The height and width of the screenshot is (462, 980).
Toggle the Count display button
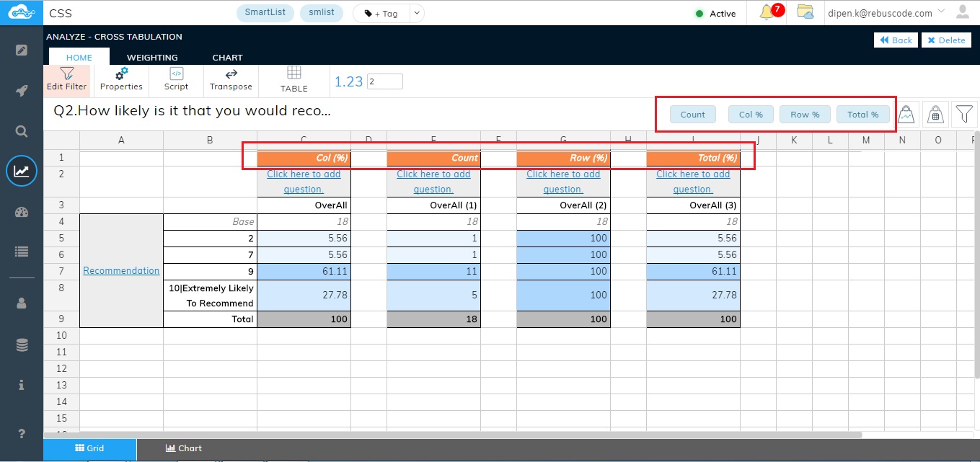(692, 114)
